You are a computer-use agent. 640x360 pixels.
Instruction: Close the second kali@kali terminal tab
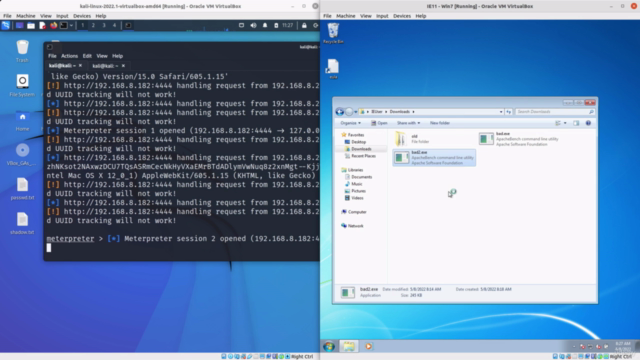click(x=123, y=66)
